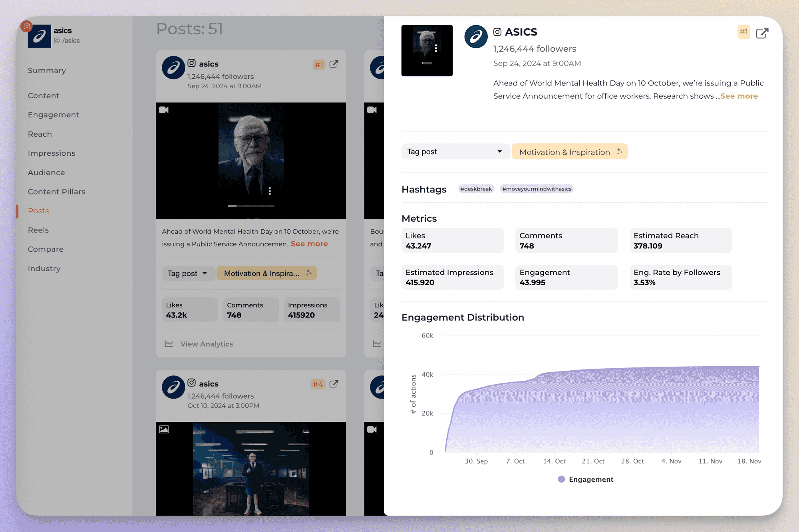
Task: Open the post thumbnail in detail panel
Action: (427, 50)
